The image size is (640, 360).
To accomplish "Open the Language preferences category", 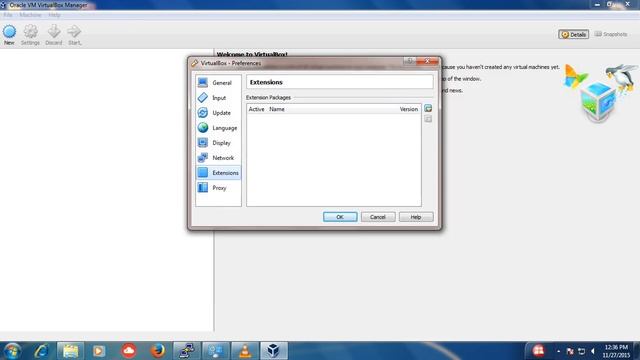I will (x=218, y=128).
